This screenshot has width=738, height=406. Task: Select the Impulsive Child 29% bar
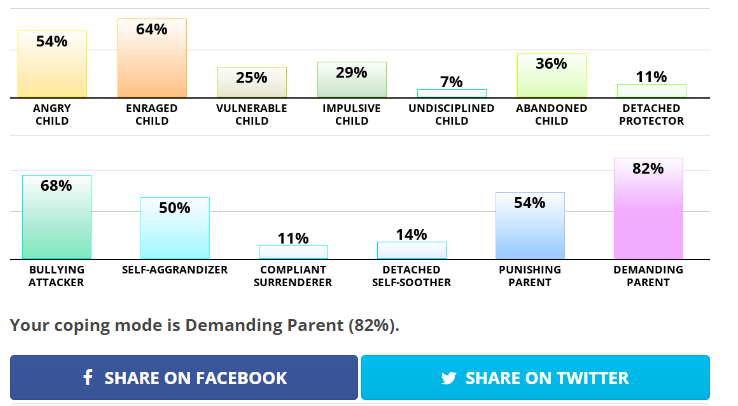(x=352, y=80)
